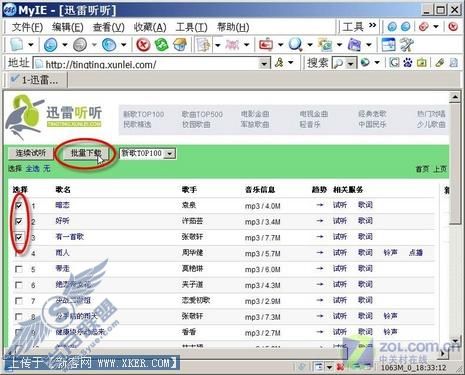465x375 pixels.
Task: Click the vertical scrollbar thumb
Action: [455, 163]
